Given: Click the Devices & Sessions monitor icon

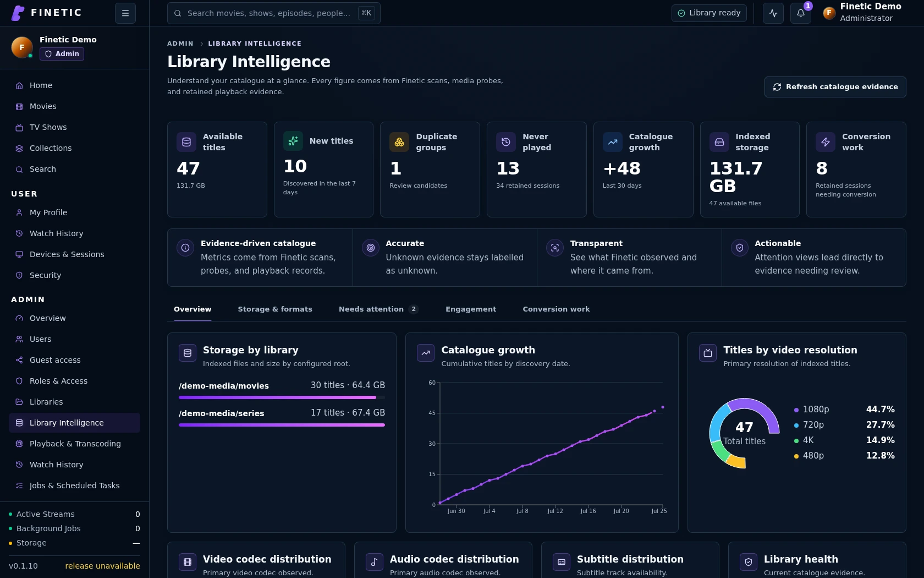Looking at the screenshot, I should pyautogui.click(x=19, y=254).
